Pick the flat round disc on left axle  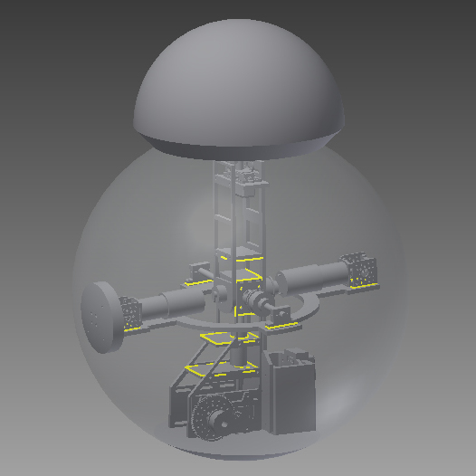[x=101, y=318]
